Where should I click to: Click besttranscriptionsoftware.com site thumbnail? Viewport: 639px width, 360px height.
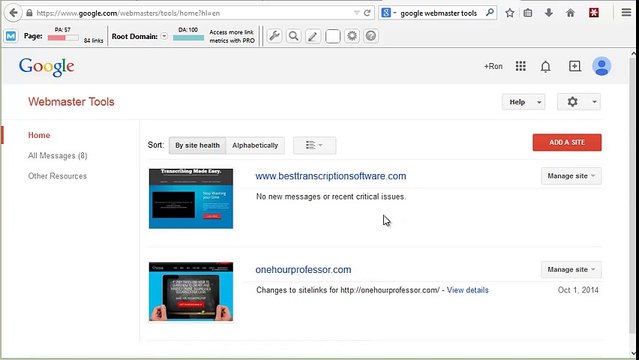191,198
